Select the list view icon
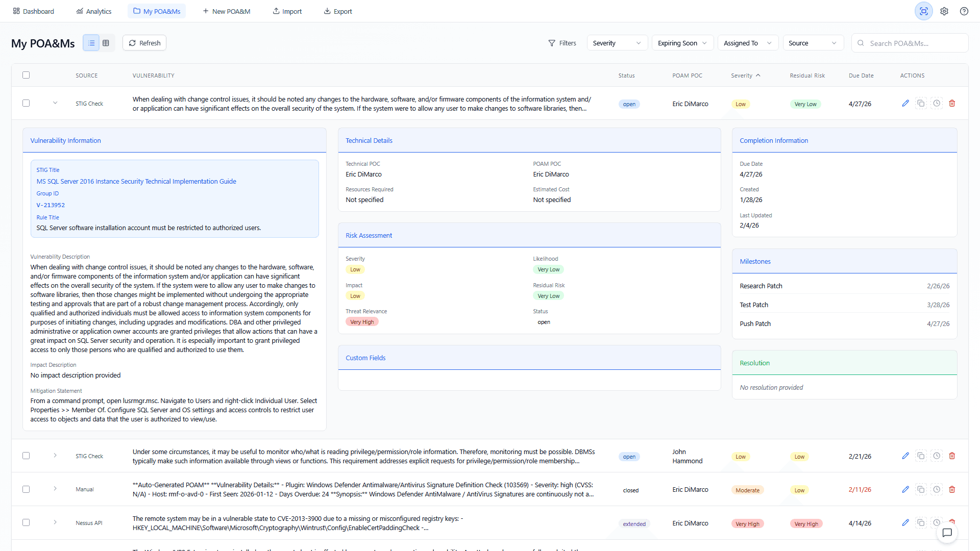 91,43
